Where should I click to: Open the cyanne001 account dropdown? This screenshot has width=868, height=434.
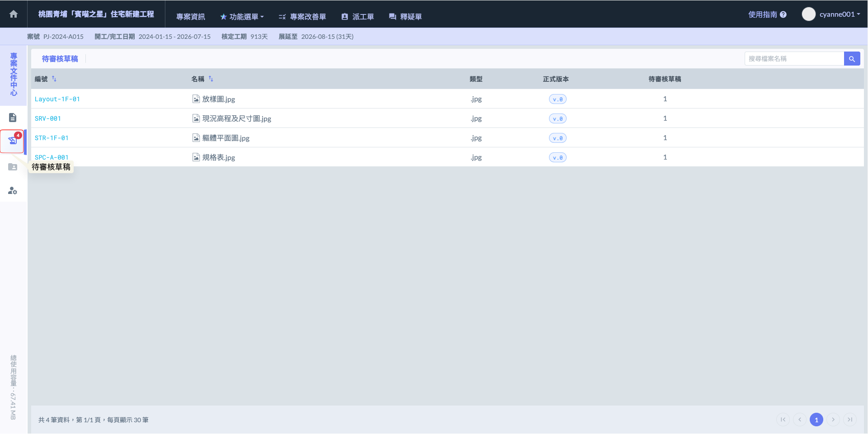(x=840, y=14)
